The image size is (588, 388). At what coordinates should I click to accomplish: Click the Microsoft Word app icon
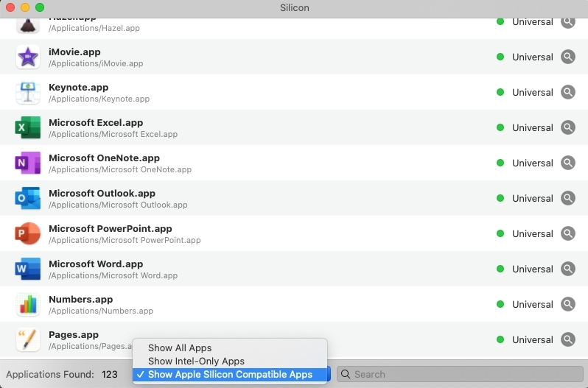pos(28,269)
